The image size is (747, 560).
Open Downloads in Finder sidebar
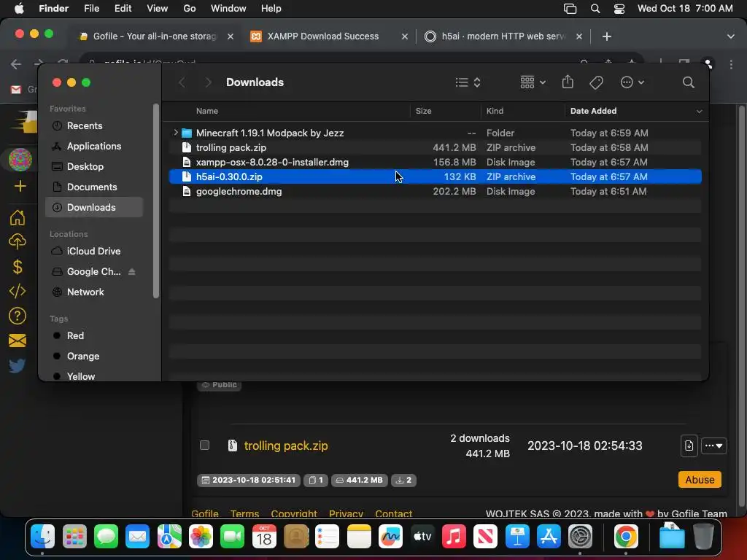(x=94, y=207)
